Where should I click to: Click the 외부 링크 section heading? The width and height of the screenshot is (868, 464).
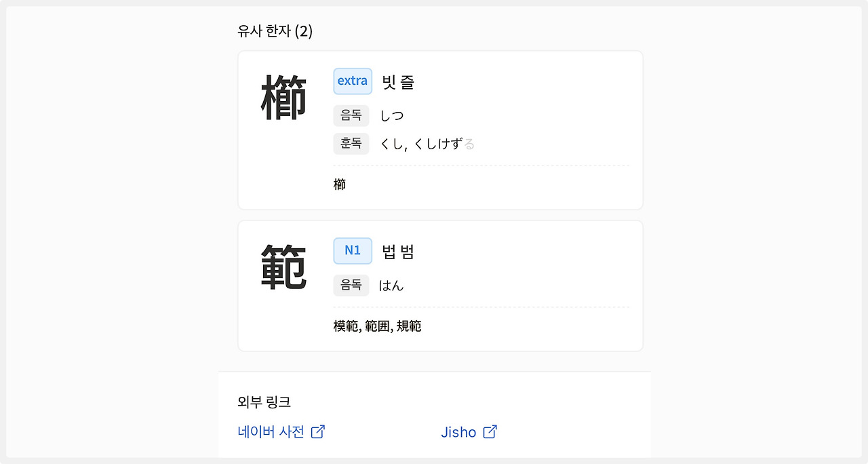pyautogui.click(x=264, y=402)
